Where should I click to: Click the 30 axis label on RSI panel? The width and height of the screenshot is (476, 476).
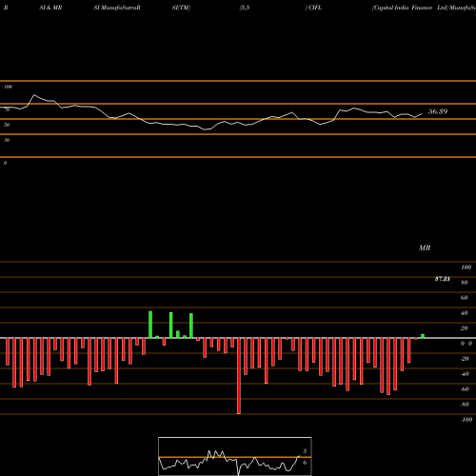tap(7, 140)
